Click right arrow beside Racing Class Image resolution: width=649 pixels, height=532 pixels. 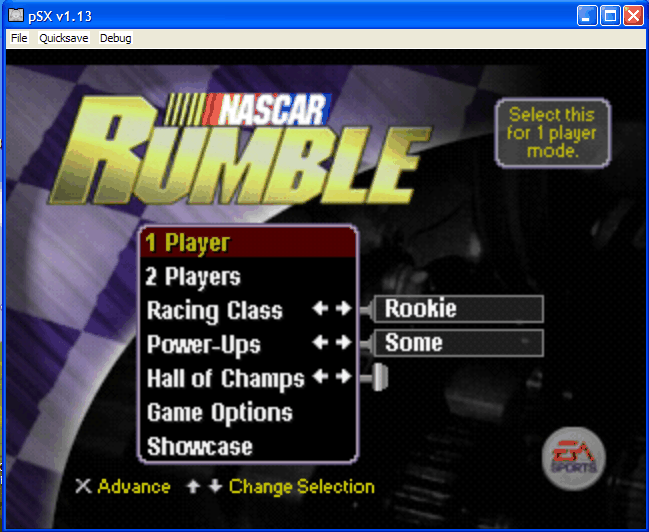[x=344, y=308]
